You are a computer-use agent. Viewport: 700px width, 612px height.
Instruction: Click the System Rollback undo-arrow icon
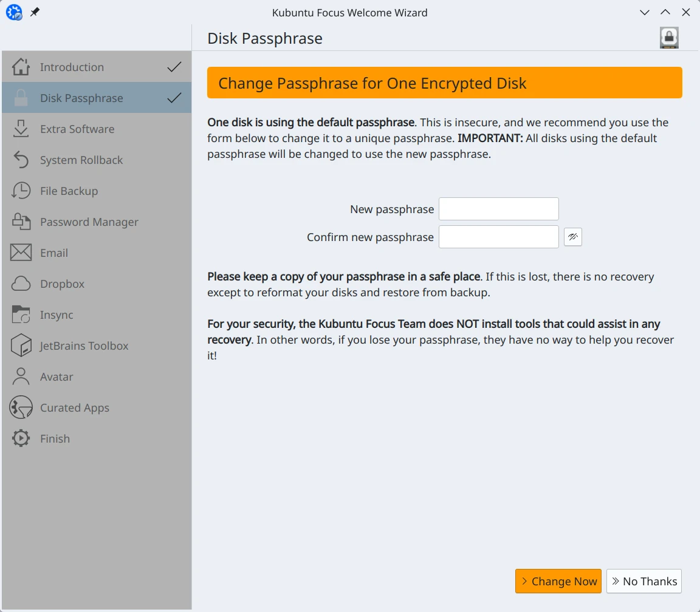pos(21,160)
